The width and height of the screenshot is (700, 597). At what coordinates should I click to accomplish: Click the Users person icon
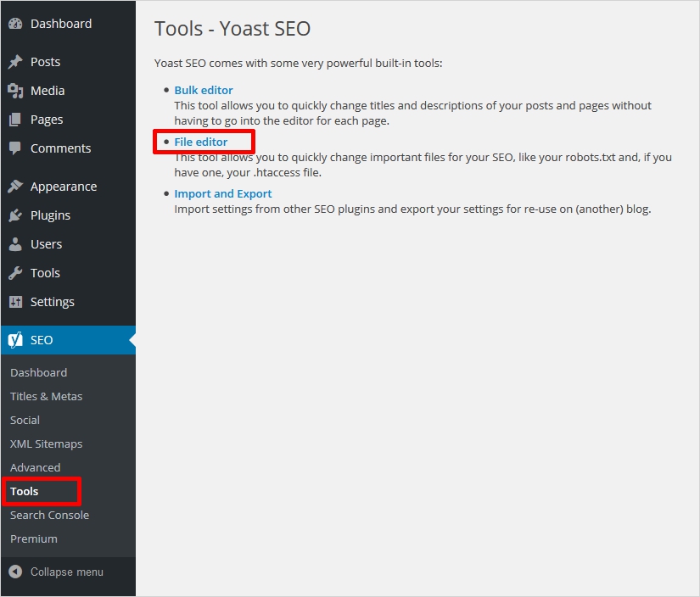tap(15, 244)
